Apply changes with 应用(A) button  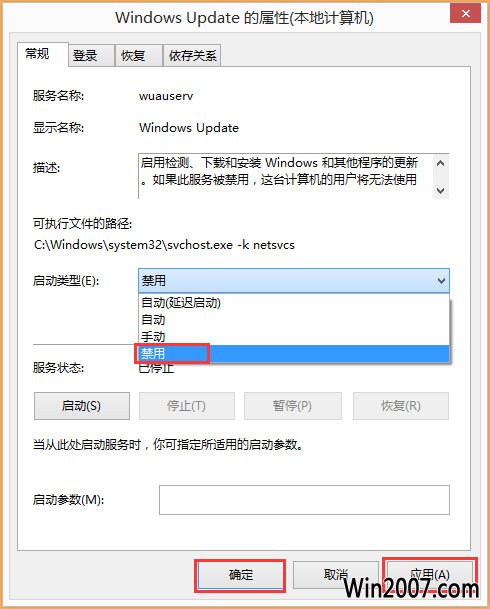[429, 575]
